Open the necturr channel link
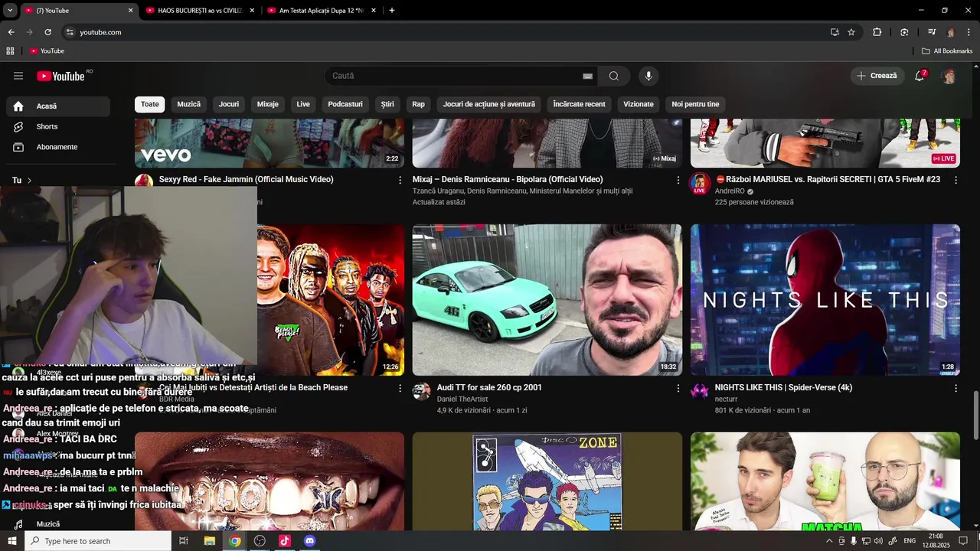This screenshot has width=980, height=551. (727, 399)
